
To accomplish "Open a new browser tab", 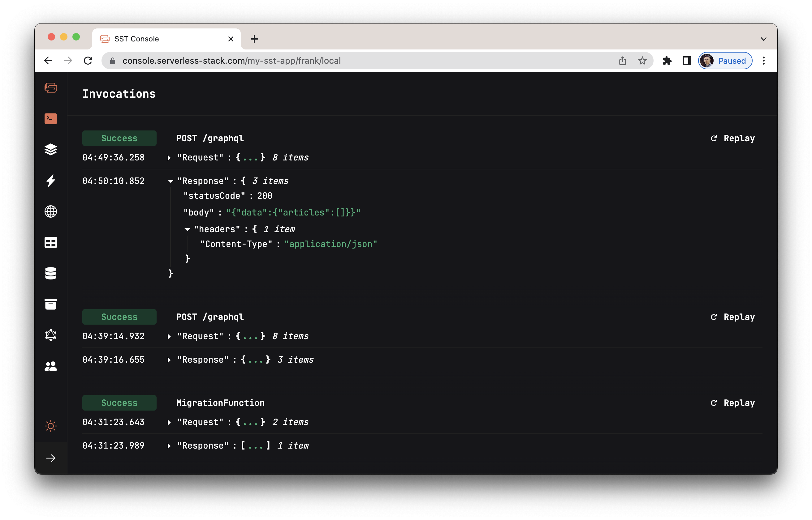I will tap(254, 39).
